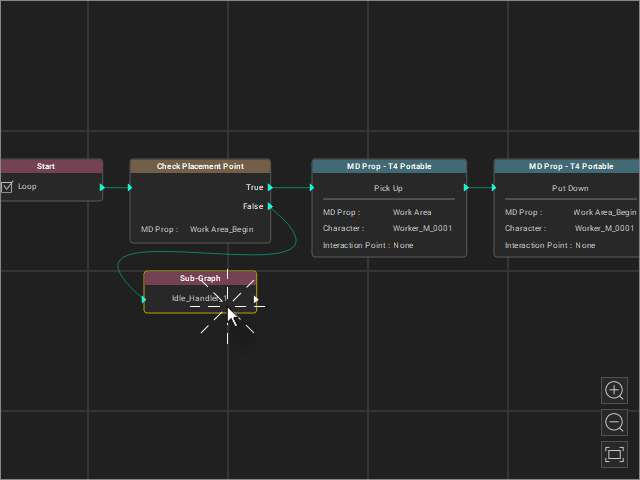Image resolution: width=640 pixels, height=480 pixels.
Task: Click the Sub-Graph node output port
Action: point(256,299)
